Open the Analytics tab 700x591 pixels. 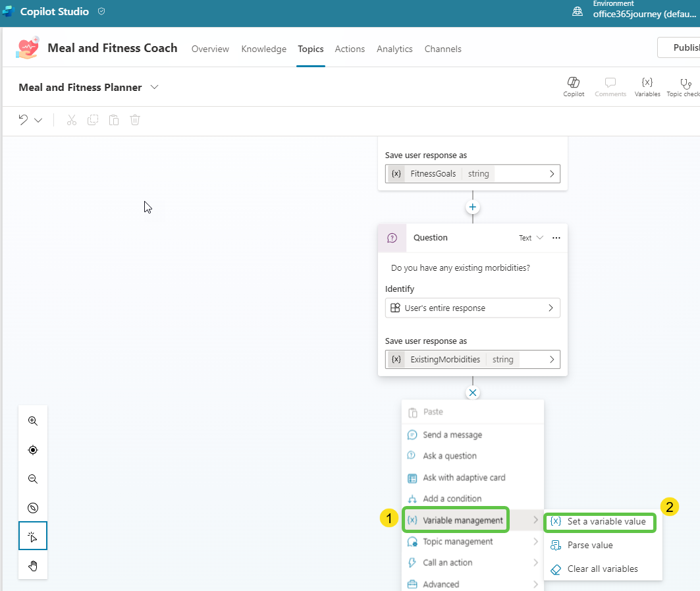394,49
